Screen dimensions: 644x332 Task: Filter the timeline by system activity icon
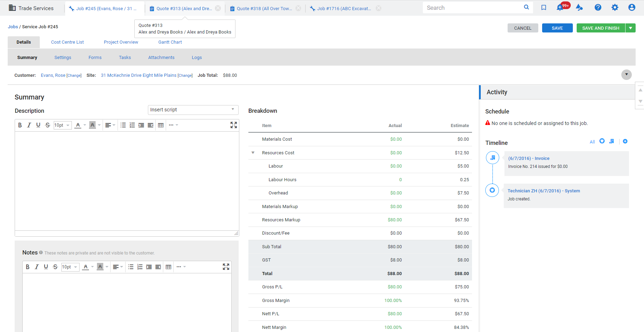(x=602, y=141)
